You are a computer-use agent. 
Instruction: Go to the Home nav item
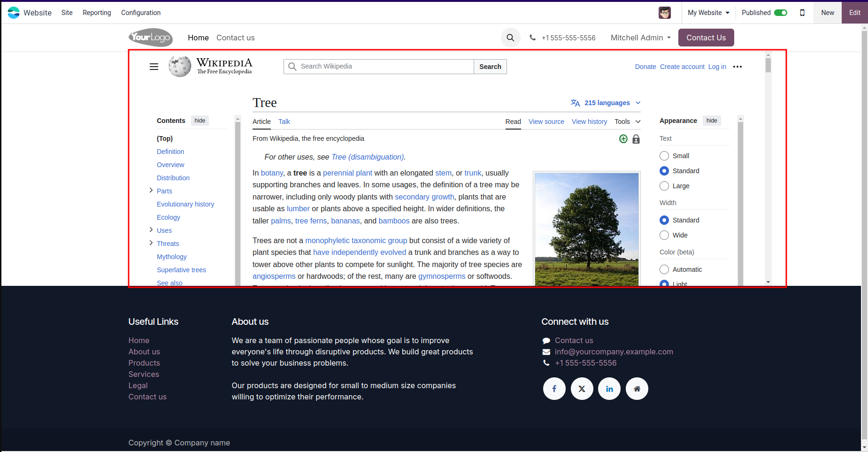(x=198, y=38)
